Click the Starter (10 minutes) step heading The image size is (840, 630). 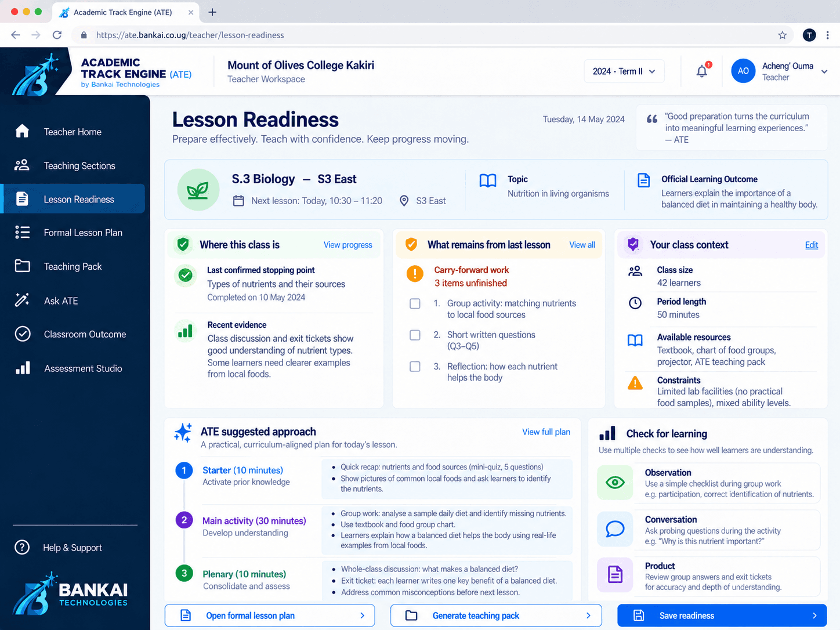tap(242, 470)
